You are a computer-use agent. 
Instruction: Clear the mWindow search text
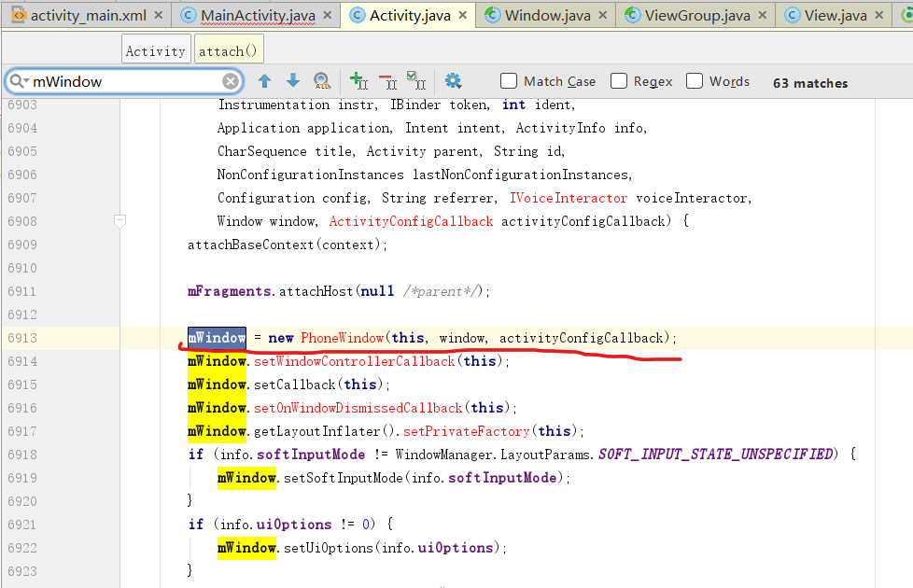point(230,82)
